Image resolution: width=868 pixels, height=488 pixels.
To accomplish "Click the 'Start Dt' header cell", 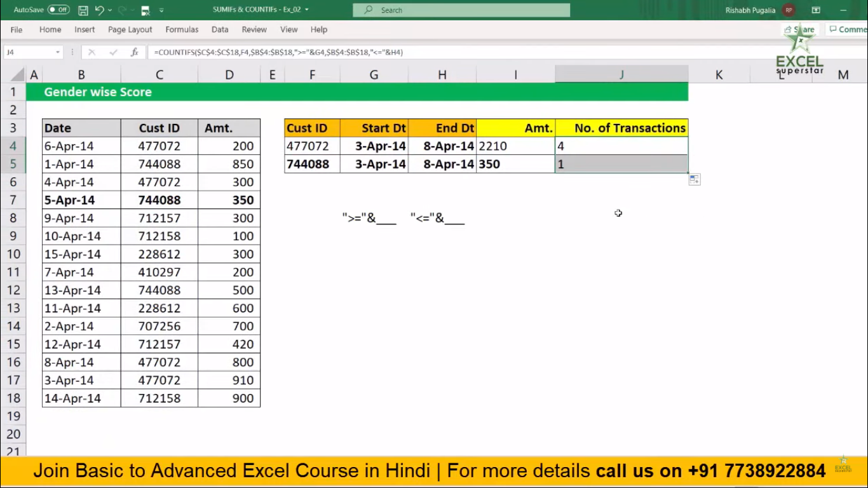I will tap(374, 128).
